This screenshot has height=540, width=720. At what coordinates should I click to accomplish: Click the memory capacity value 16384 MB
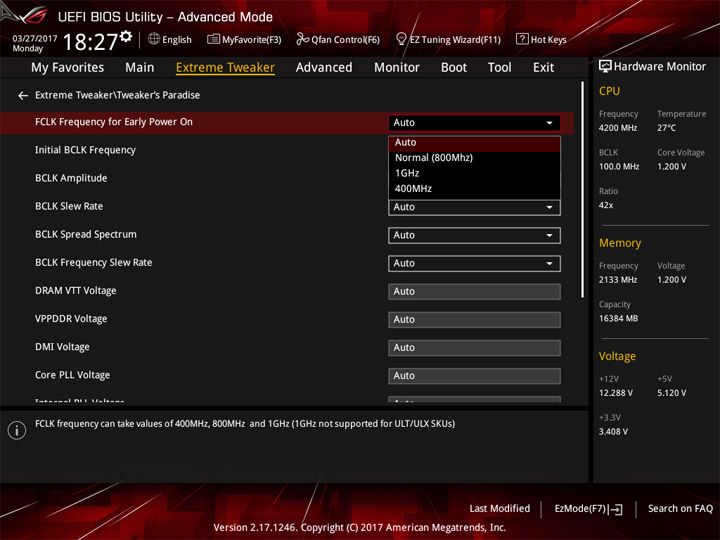point(619,319)
